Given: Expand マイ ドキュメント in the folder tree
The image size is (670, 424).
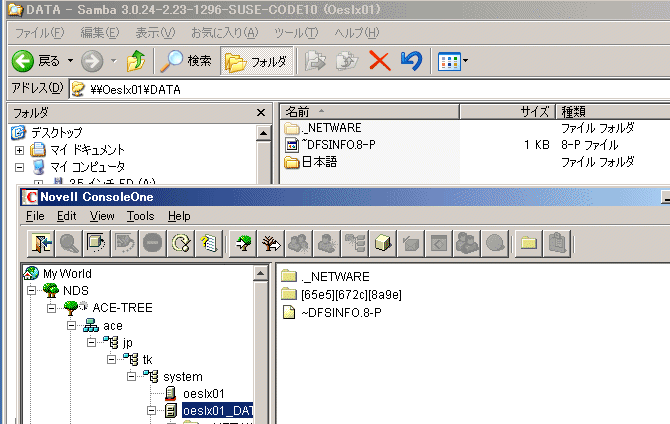Looking at the screenshot, I should coord(19,150).
